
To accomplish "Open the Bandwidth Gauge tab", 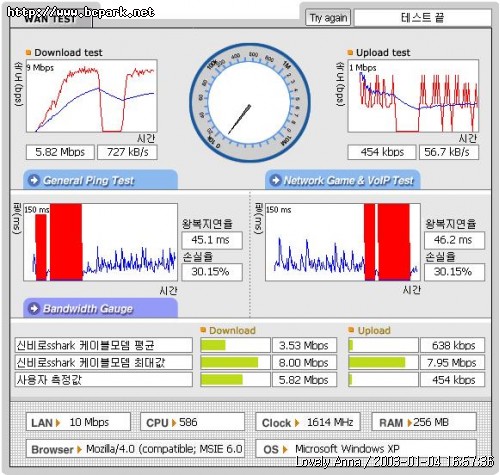I will (x=100, y=308).
